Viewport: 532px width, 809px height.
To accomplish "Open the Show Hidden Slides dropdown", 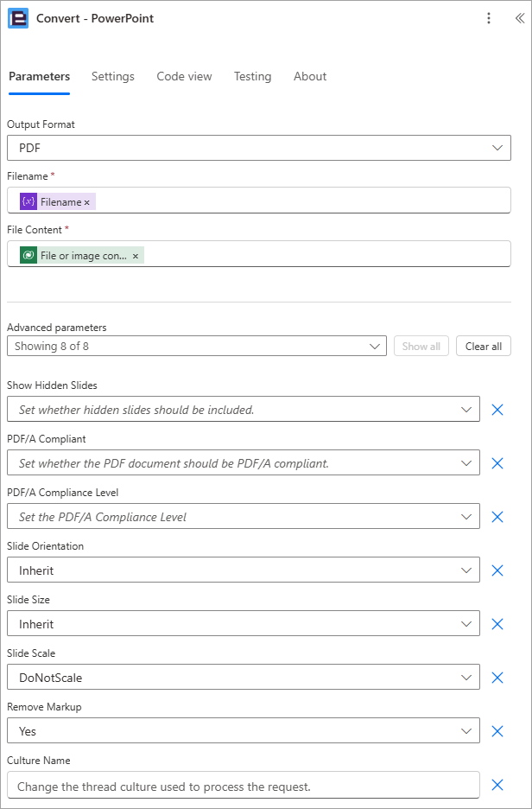I will pyautogui.click(x=244, y=410).
